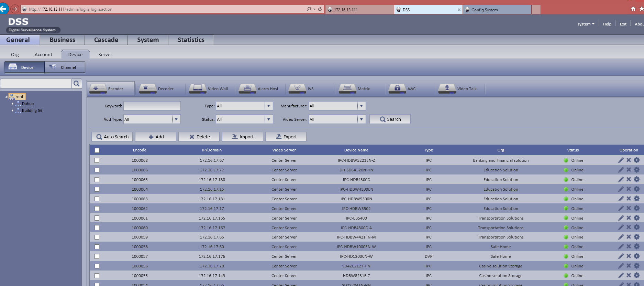The image size is (644, 286).
Task: Switch to the Statistics main tab
Action: (191, 40)
